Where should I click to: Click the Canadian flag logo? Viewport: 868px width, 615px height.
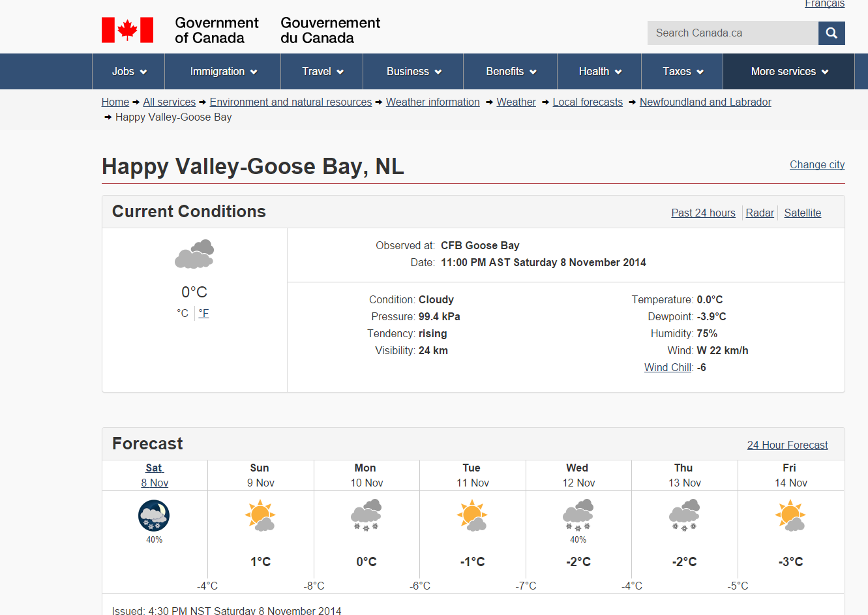tap(128, 31)
